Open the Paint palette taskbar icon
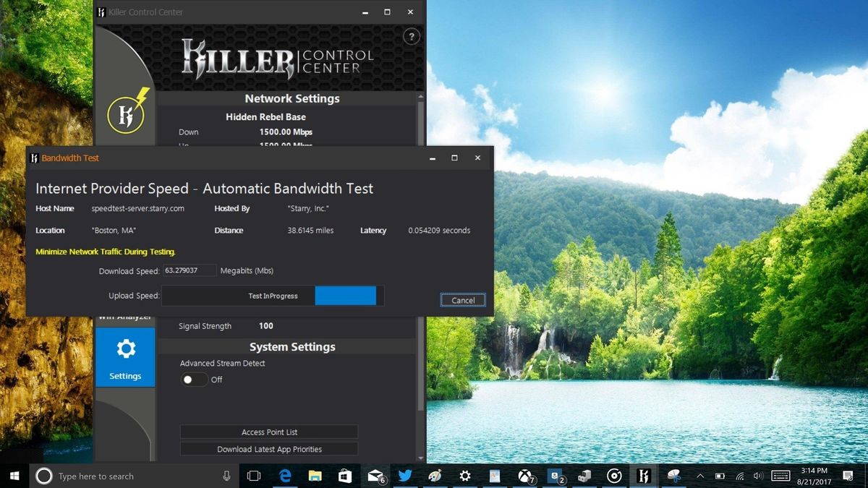Viewport: 868px width, 488px height. click(435, 476)
